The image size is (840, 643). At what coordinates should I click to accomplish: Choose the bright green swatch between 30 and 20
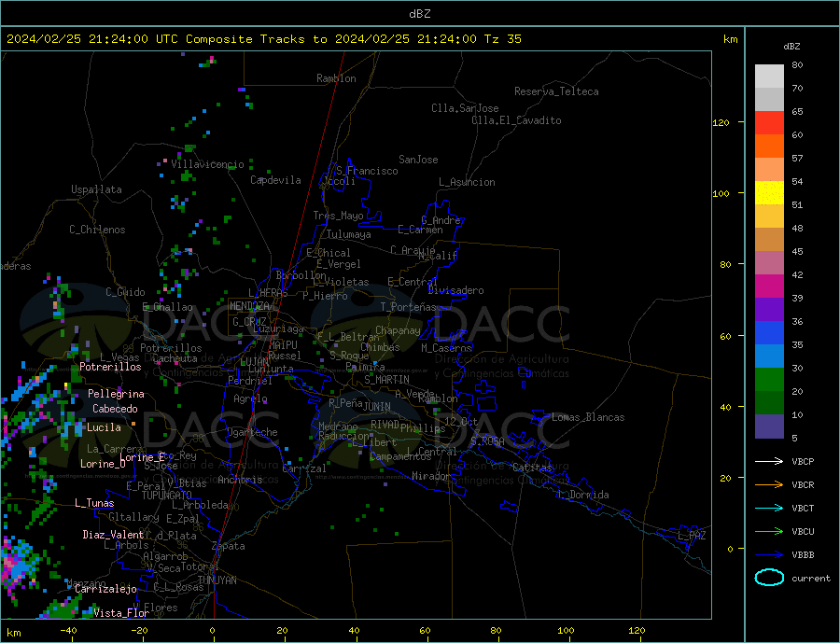click(x=769, y=380)
